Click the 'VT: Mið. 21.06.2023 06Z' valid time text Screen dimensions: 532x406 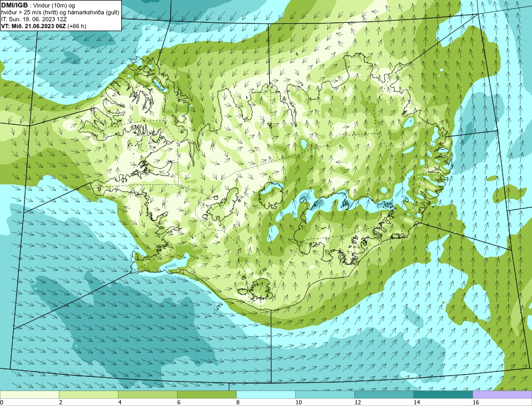34,26
